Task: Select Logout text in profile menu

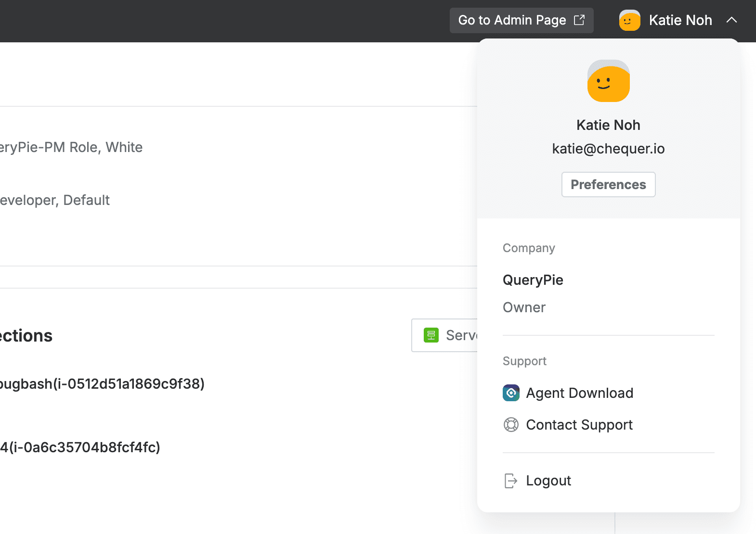Action: [x=548, y=481]
